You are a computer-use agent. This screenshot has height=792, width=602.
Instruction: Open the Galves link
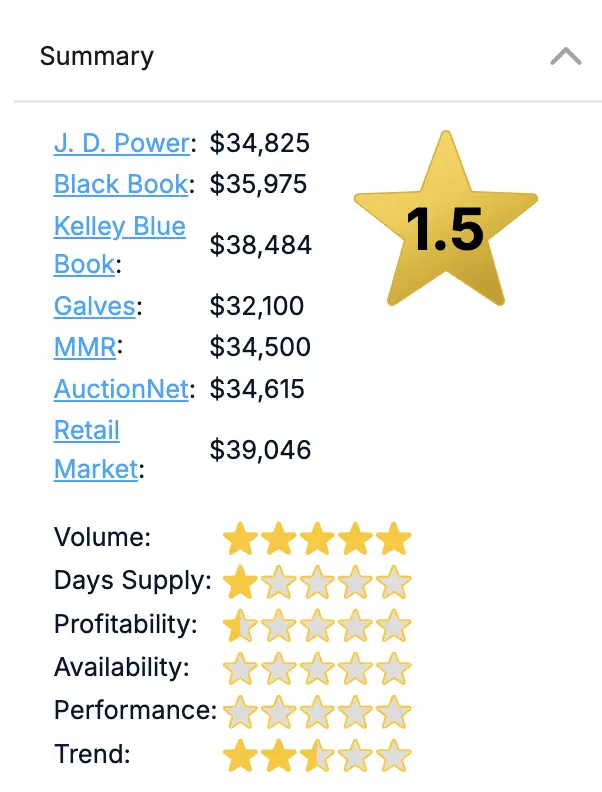pos(94,306)
